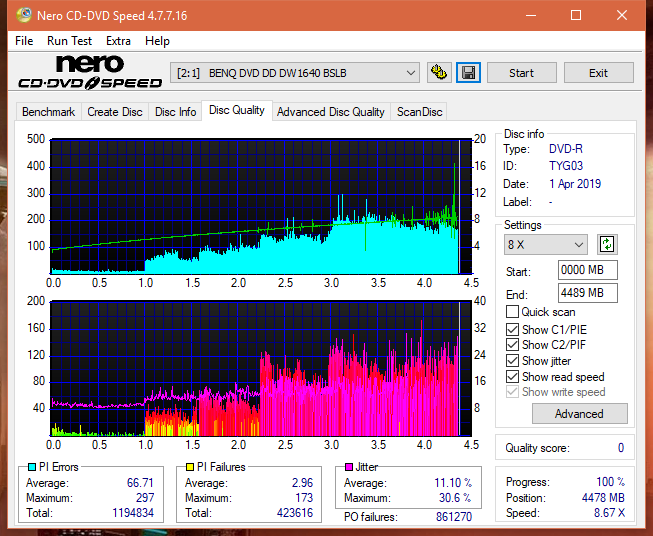The width and height of the screenshot is (653, 536).
Task: Switch to the Disc Info tab
Action: coord(175,112)
